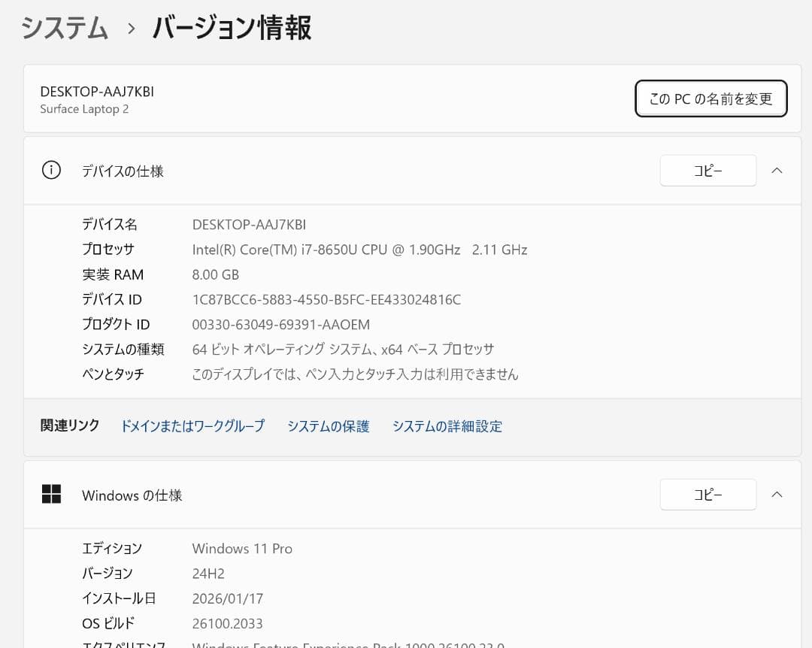The width and height of the screenshot is (812, 648).
Task: Select the device name DESKTOP-AAJ7KBI value
Action: (x=249, y=224)
